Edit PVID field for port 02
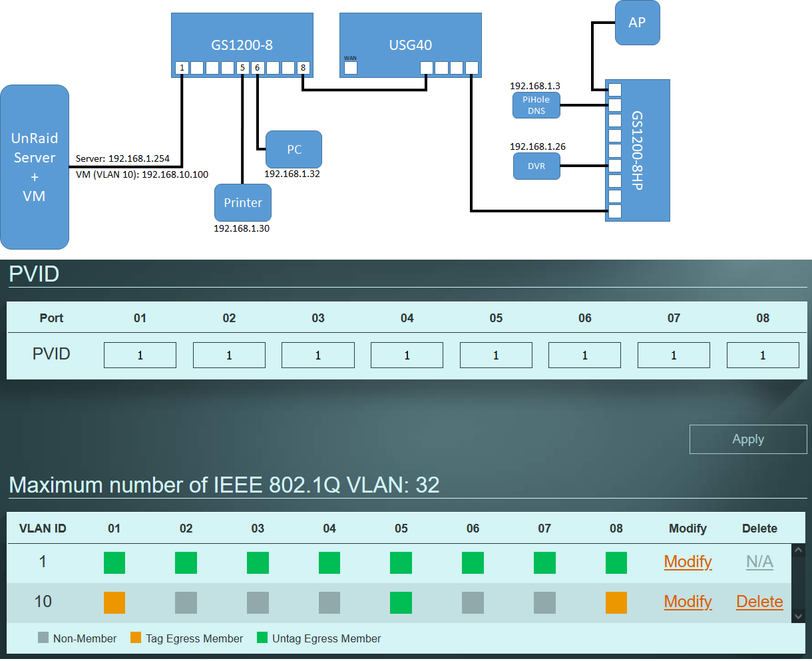 (229, 355)
